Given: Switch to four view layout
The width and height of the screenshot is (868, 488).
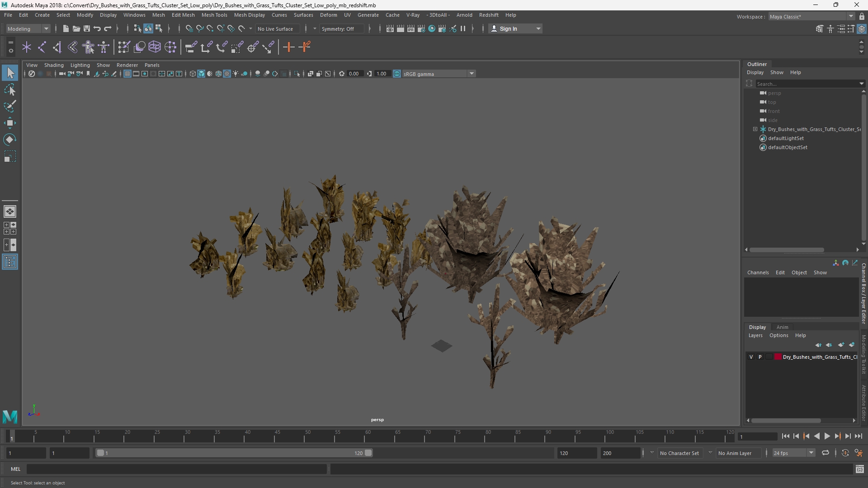Looking at the screenshot, I should 10,228.
